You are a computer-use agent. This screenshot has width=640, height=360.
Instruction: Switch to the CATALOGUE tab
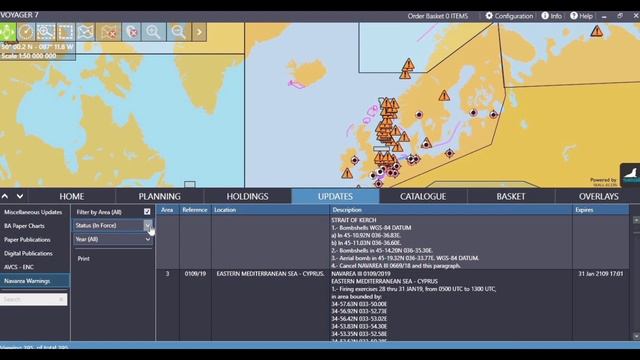[x=423, y=196]
